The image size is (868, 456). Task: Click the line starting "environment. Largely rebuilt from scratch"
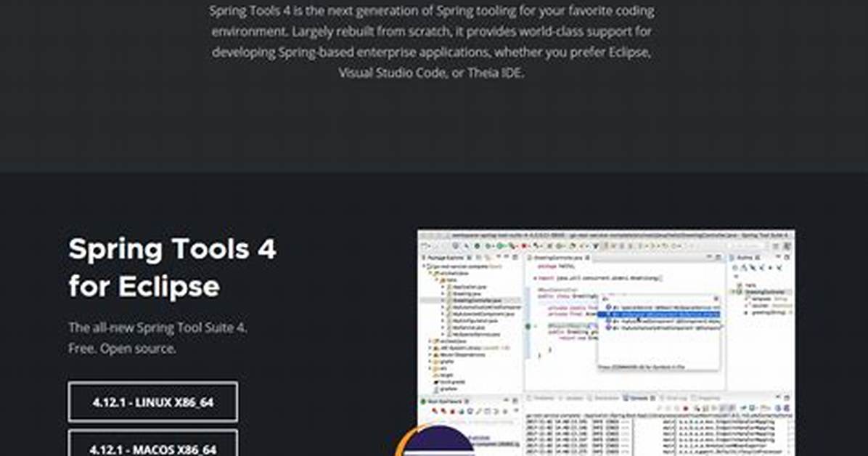point(432,31)
